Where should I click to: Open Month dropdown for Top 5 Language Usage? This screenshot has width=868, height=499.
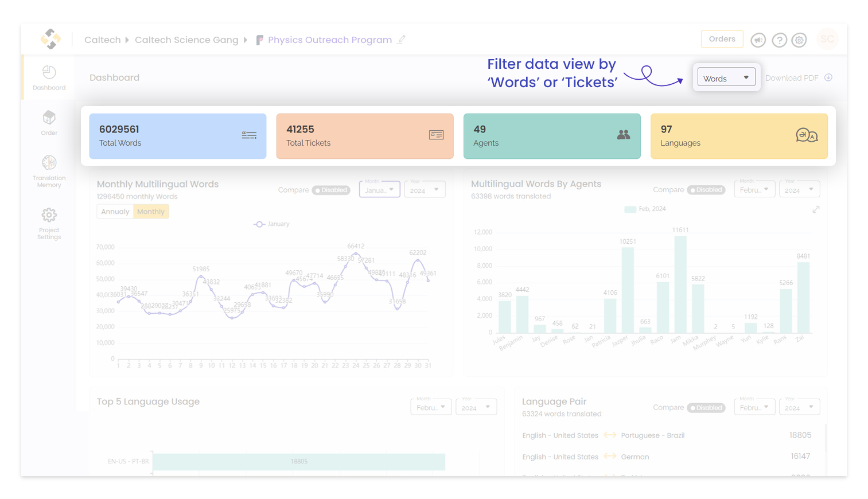431,407
